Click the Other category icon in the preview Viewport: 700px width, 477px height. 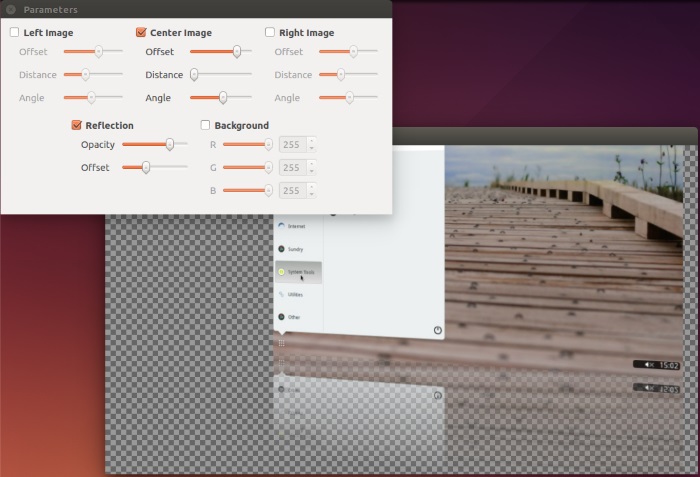[282, 317]
